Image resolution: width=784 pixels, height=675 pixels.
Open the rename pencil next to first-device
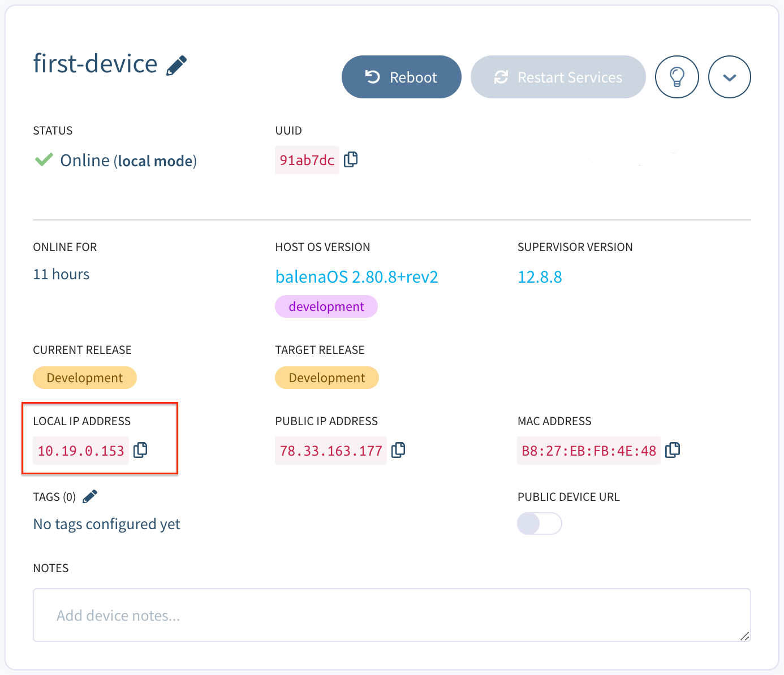click(x=175, y=64)
